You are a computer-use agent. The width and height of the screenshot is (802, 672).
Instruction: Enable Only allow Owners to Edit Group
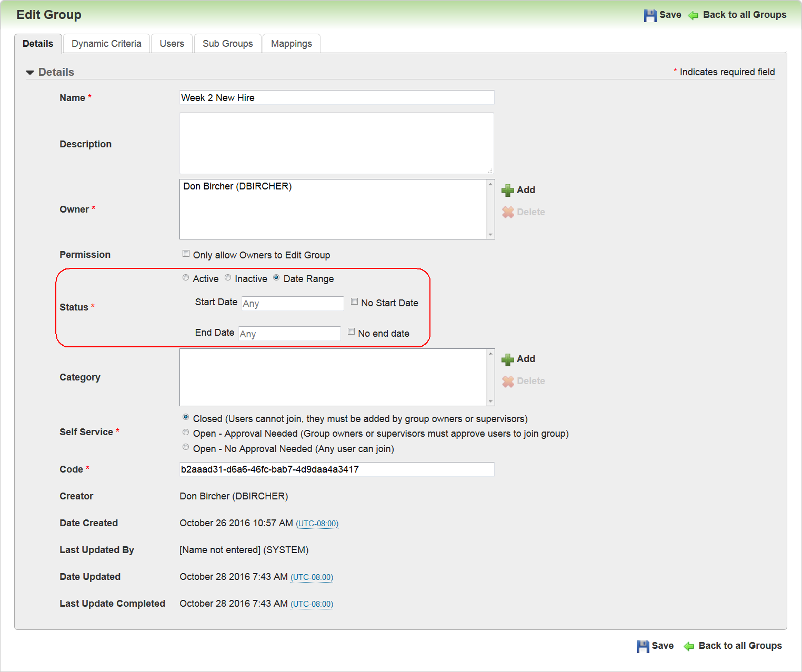(186, 254)
